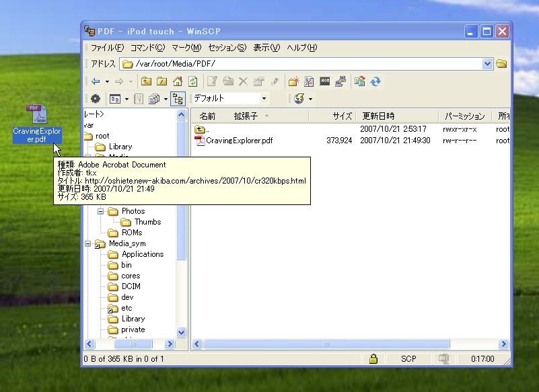Collapse the Media_sym tree node
Image resolution: width=539 pixels, height=392 pixels.
(87, 243)
